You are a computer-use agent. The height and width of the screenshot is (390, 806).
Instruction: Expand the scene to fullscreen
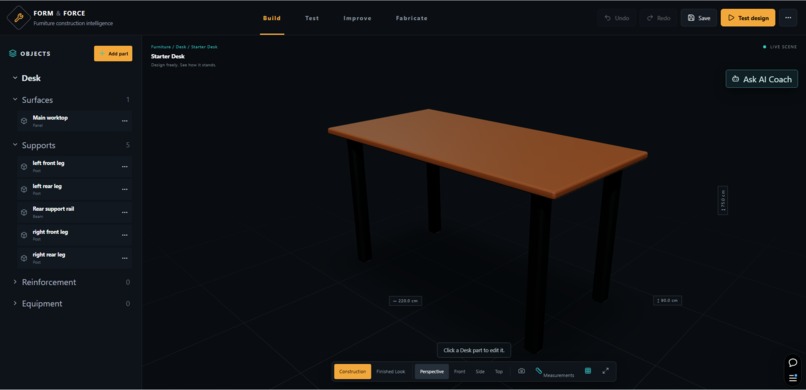606,371
